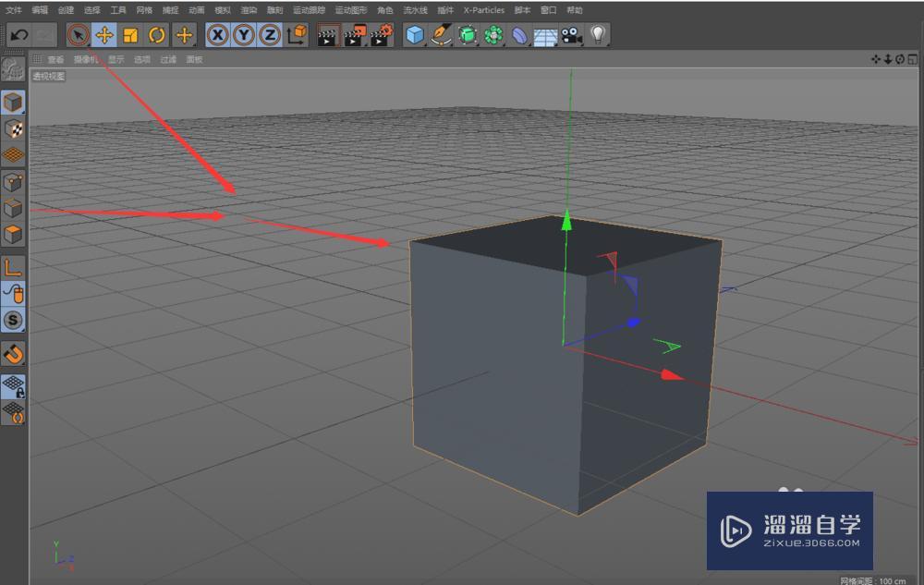924x585 pixels.
Task: Render to Picture Viewer
Action: (355, 35)
